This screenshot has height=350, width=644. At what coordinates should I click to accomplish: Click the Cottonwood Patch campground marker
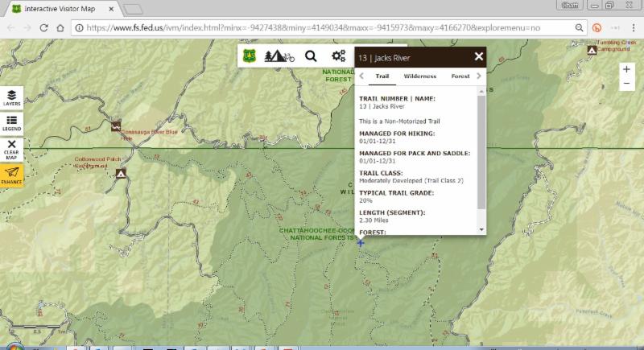point(121,173)
